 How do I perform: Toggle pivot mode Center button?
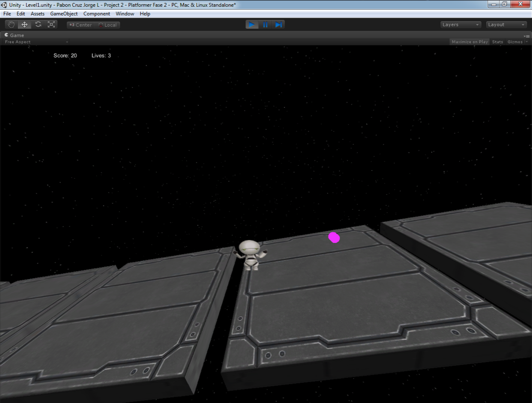point(80,25)
